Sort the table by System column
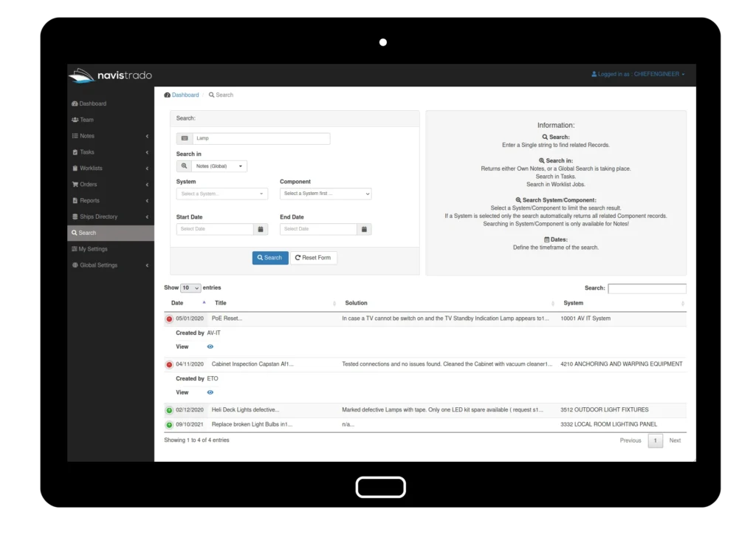The width and height of the screenshot is (756, 535). point(622,303)
